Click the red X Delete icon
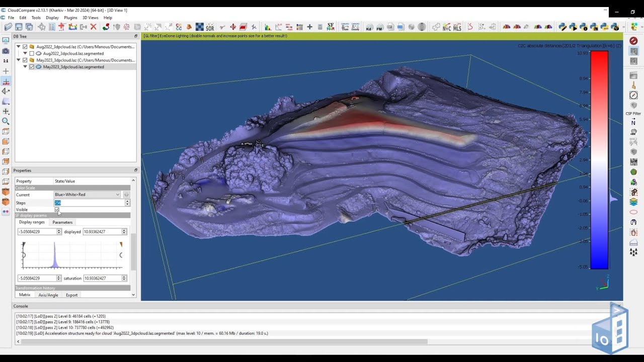 (x=93, y=27)
